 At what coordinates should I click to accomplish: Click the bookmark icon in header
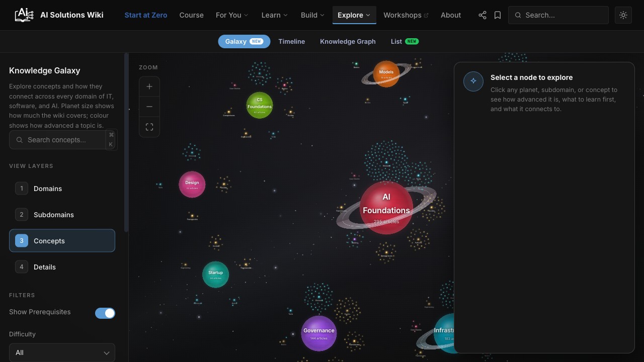click(x=498, y=15)
